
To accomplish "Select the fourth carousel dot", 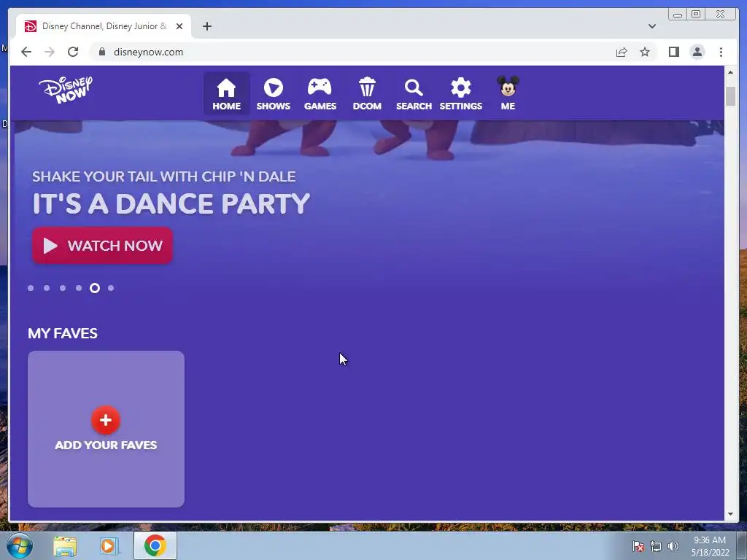I will click(x=79, y=287).
